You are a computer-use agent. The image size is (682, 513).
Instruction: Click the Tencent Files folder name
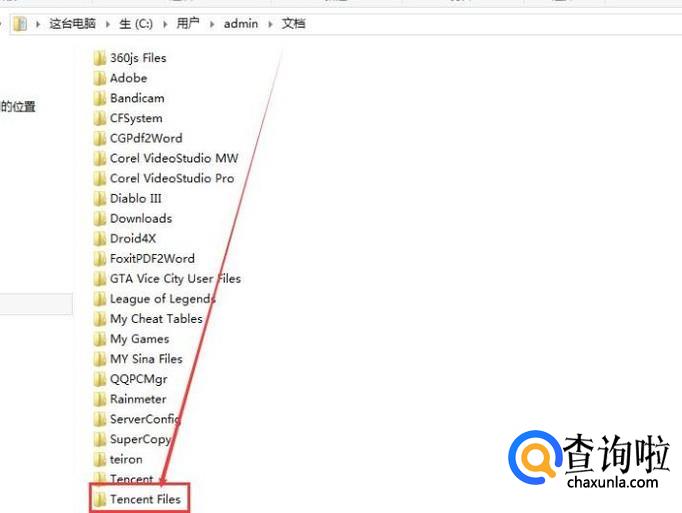(145, 499)
